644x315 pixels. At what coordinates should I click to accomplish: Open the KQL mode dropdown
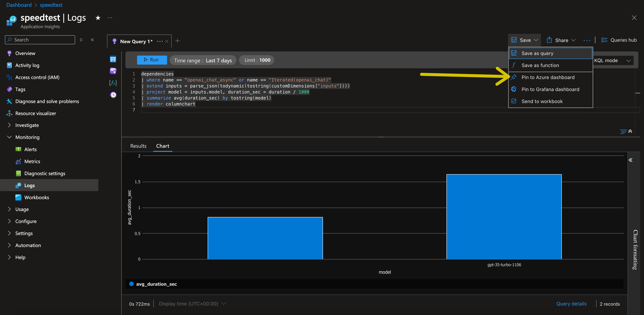612,60
